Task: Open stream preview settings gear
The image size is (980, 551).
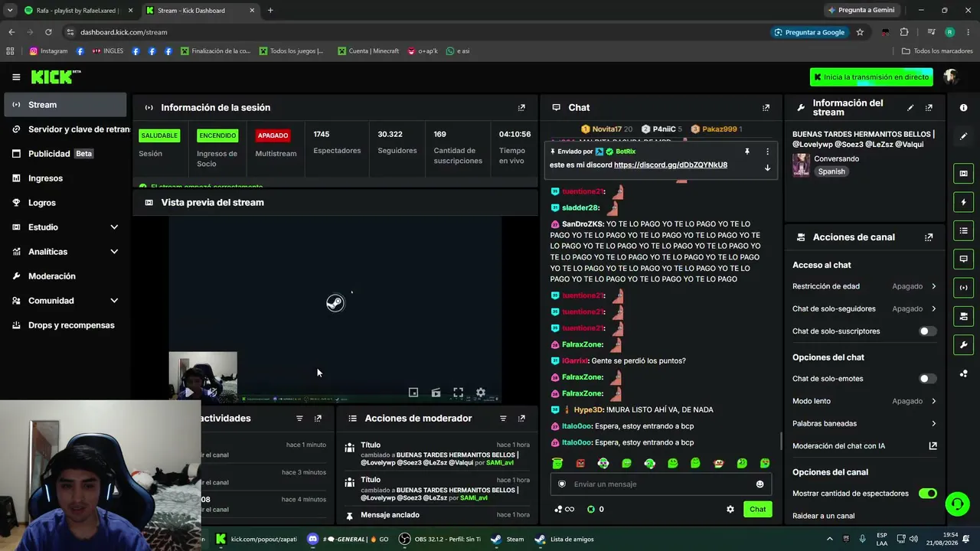Action: 481,393
